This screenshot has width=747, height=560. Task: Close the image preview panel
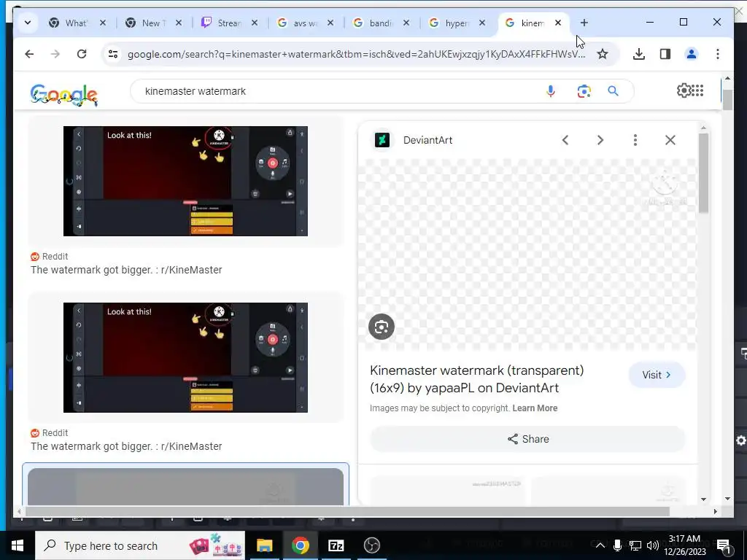(x=670, y=140)
